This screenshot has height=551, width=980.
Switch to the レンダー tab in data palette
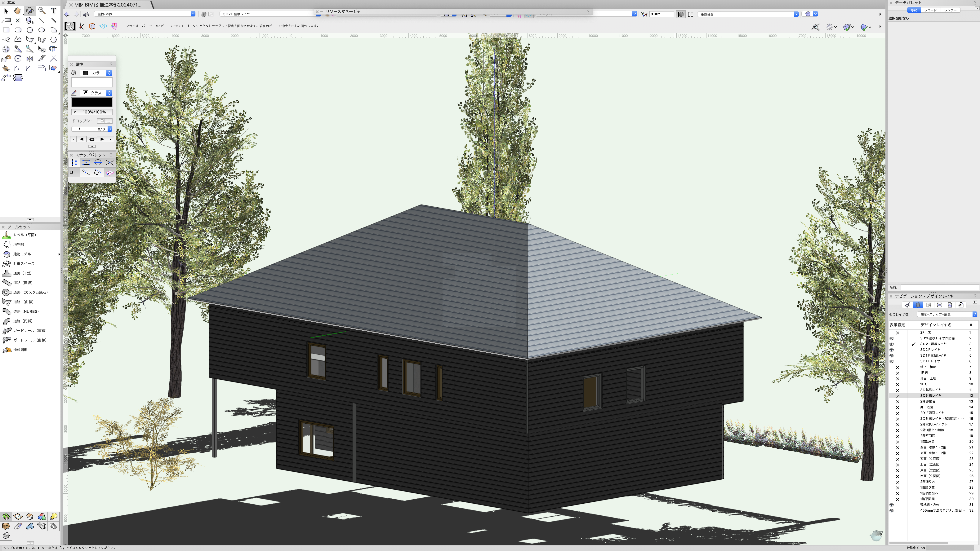click(x=950, y=10)
